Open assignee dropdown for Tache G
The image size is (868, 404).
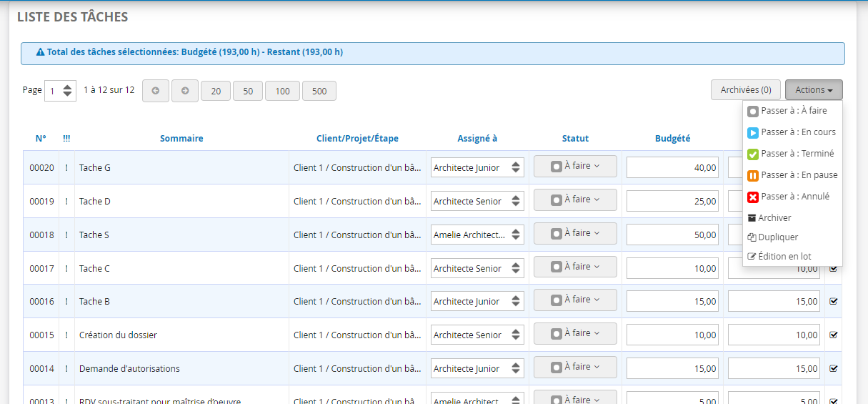click(477, 167)
